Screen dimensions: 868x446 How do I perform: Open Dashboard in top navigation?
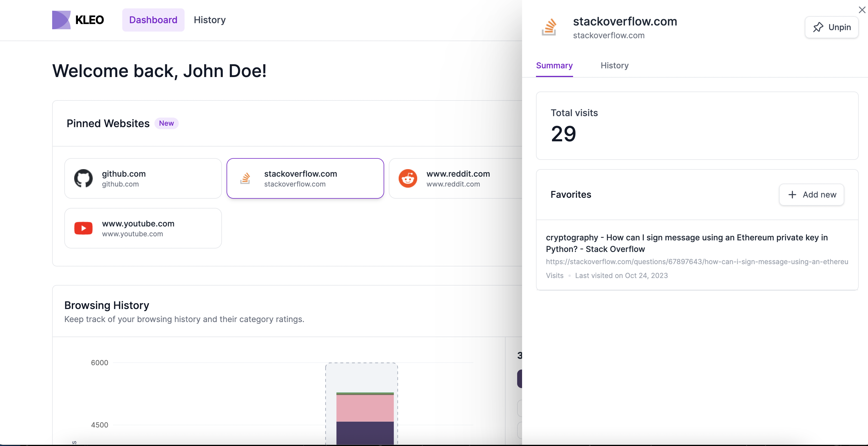pos(153,20)
